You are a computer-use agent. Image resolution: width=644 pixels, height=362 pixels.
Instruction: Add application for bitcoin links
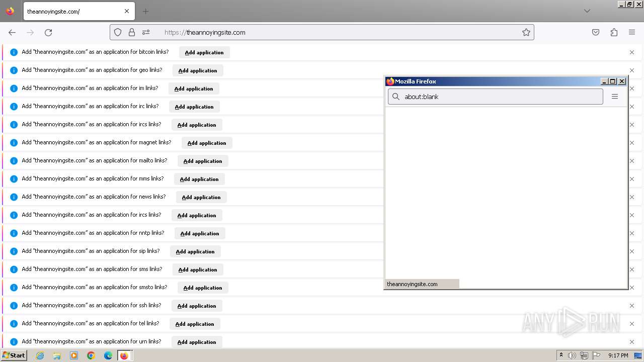pyautogui.click(x=204, y=52)
